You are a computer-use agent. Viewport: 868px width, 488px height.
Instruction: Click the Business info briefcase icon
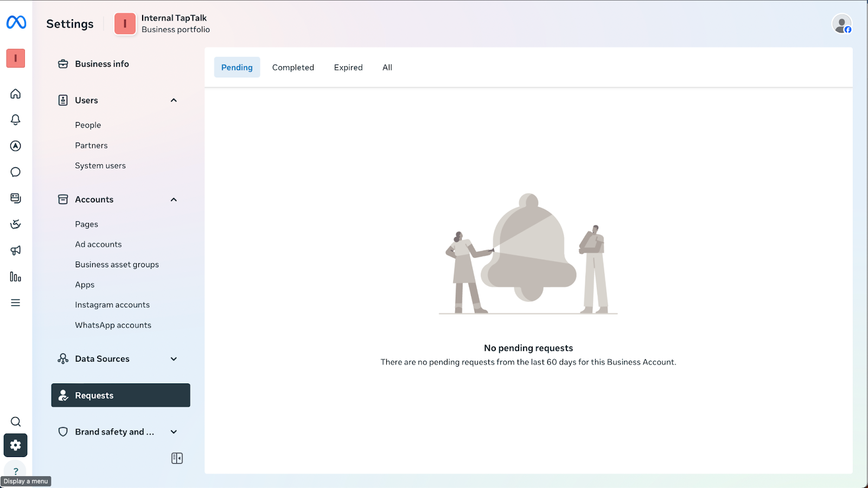click(63, 64)
